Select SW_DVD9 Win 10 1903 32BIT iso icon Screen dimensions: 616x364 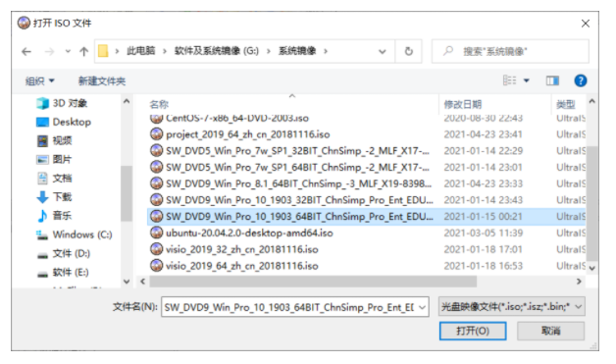tap(156, 200)
